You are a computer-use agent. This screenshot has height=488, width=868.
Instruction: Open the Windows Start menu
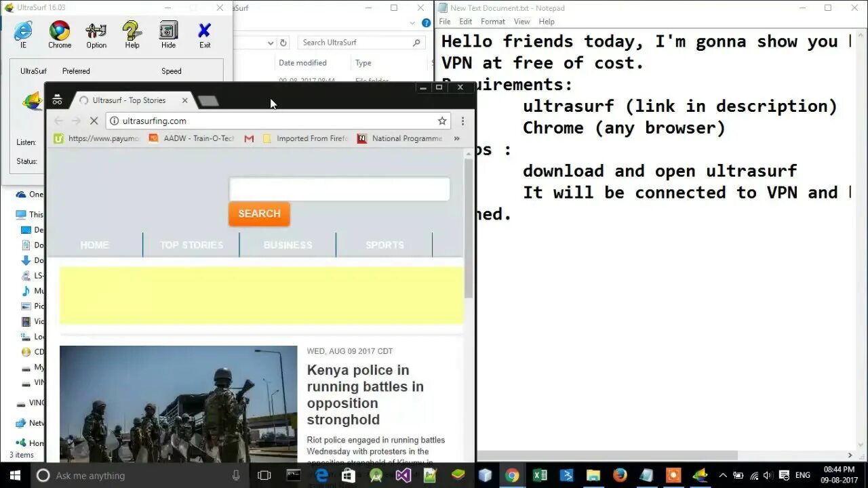tap(14, 475)
